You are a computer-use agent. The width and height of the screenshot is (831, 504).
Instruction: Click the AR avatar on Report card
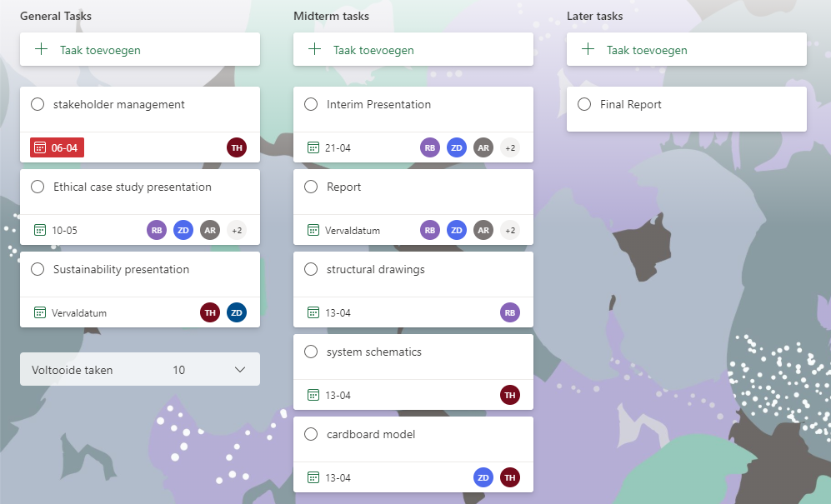(x=483, y=230)
